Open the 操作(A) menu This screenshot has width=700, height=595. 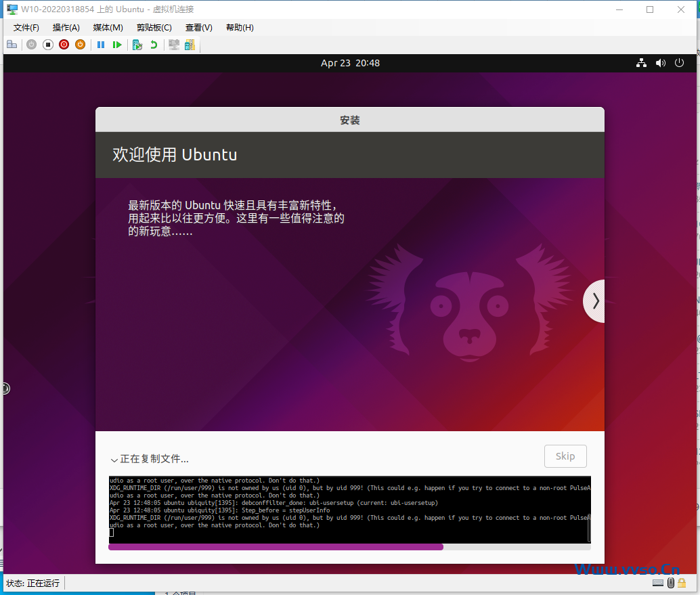tap(66, 28)
